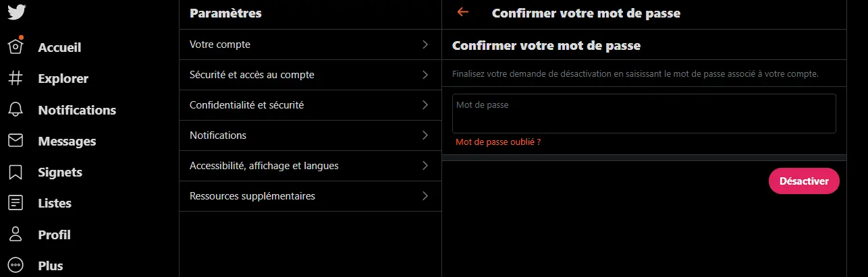Open the Accueil home icon
Viewport: 868px width, 277px height.
[x=16, y=47]
